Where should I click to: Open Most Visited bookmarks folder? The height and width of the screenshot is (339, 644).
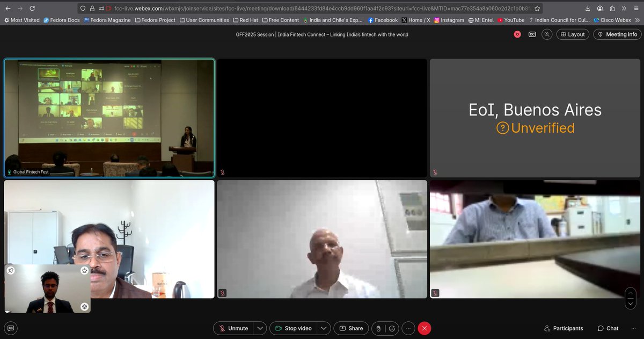(21, 20)
